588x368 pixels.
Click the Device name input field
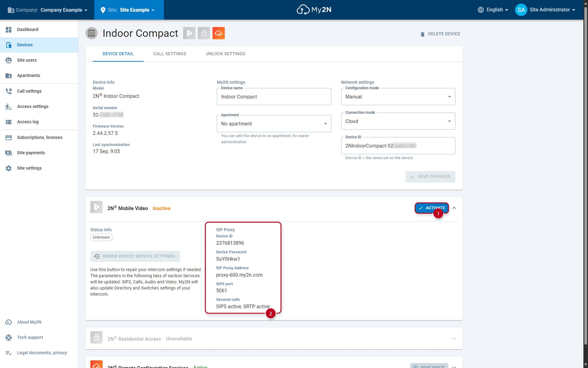coord(274,97)
